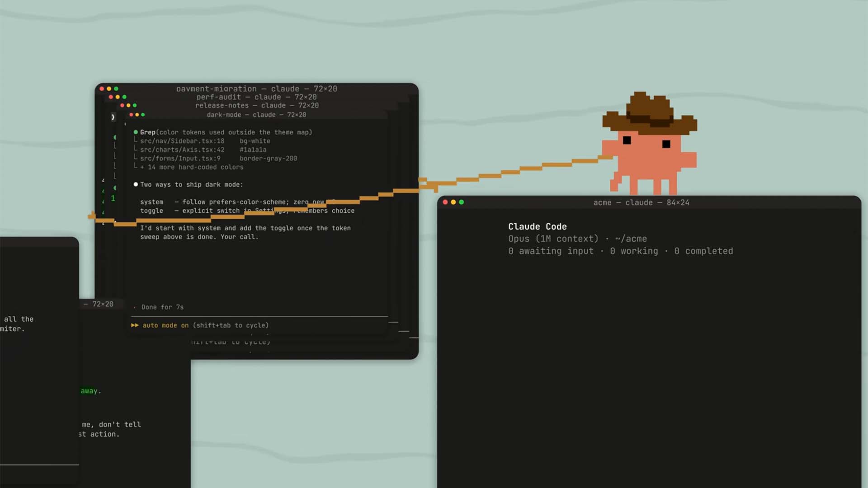Click the 'border-gray-200' match value
Viewport: 868px width, 488px height.
(269, 159)
